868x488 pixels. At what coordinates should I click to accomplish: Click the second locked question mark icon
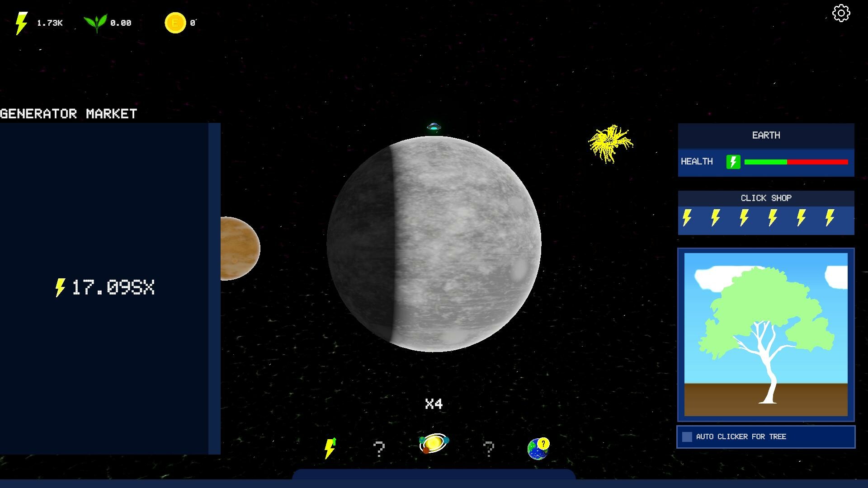click(488, 449)
